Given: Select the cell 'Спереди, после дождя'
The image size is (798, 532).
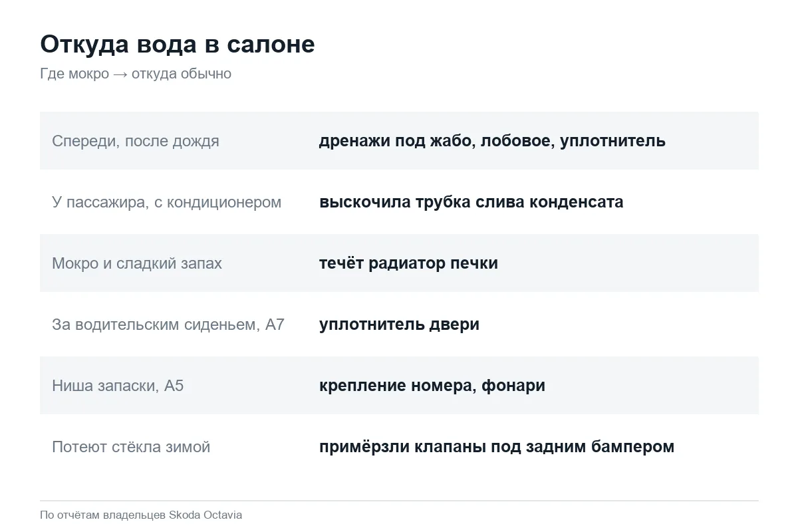Looking at the screenshot, I should 136,141.
